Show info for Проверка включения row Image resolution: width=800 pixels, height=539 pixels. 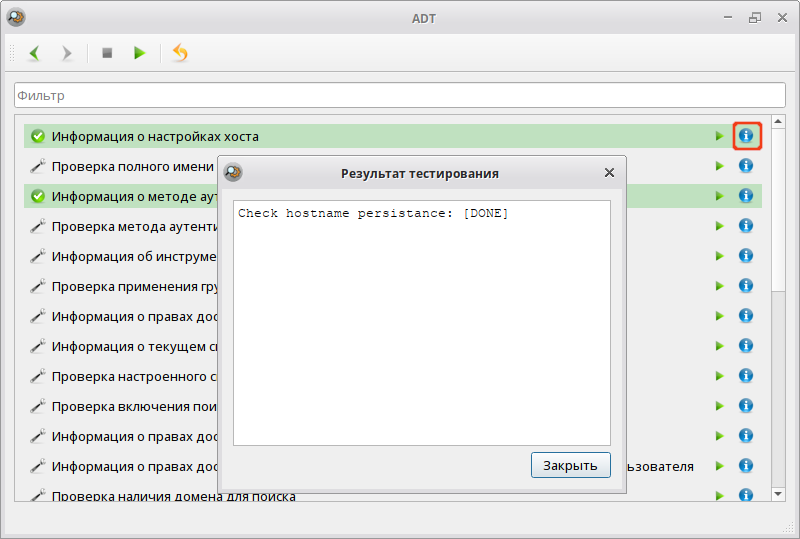tap(746, 405)
